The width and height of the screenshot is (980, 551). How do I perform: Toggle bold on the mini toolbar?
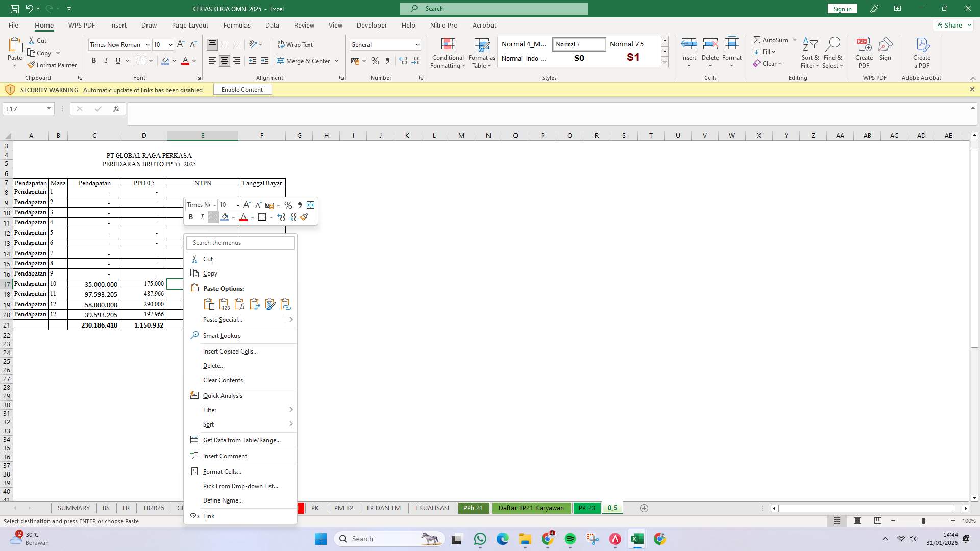tap(191, 217)
